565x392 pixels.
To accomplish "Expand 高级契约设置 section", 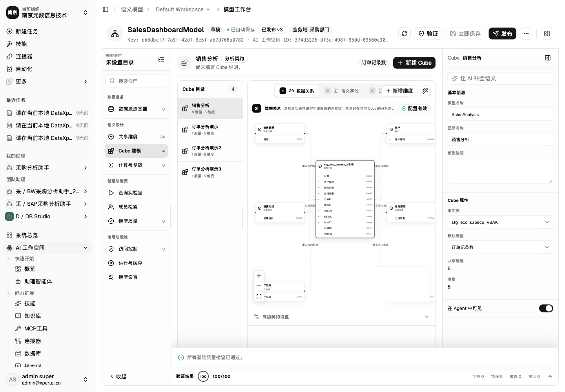I will tap(341, 317).
